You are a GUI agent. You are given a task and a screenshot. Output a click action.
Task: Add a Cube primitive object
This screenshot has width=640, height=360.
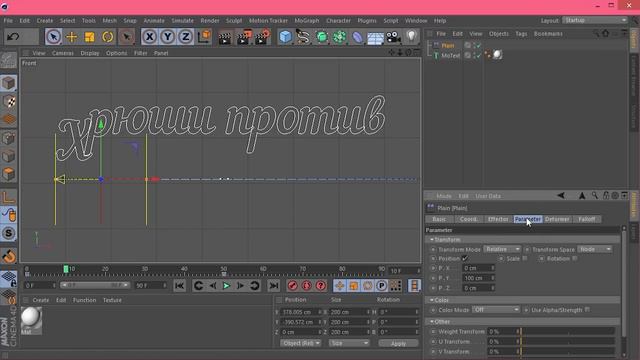coord(285,37)
